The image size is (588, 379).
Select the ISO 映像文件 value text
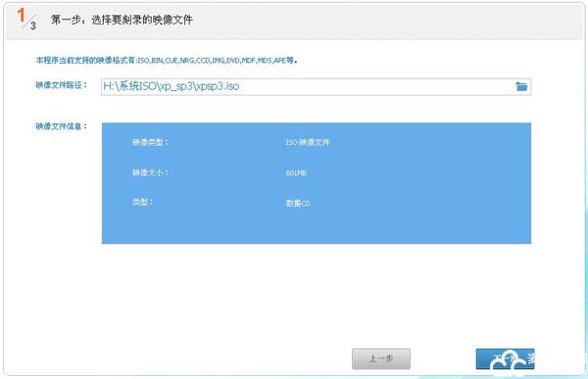click(x=308, y=142)
